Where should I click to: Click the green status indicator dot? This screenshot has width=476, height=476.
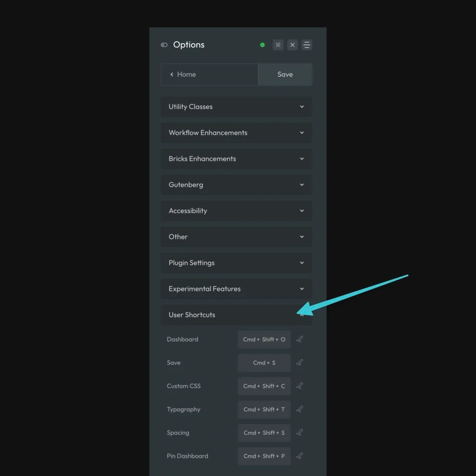[x=262, y=45]
